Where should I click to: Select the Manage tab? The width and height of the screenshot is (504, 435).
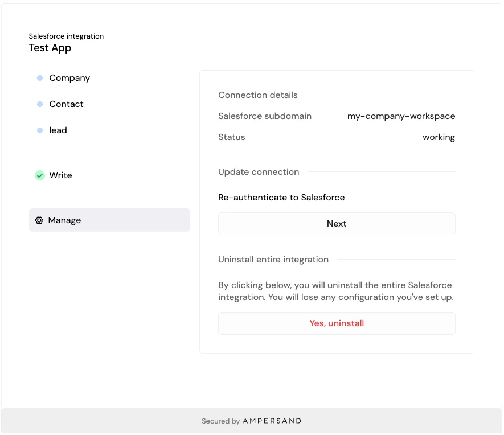(x=109, y=220)
